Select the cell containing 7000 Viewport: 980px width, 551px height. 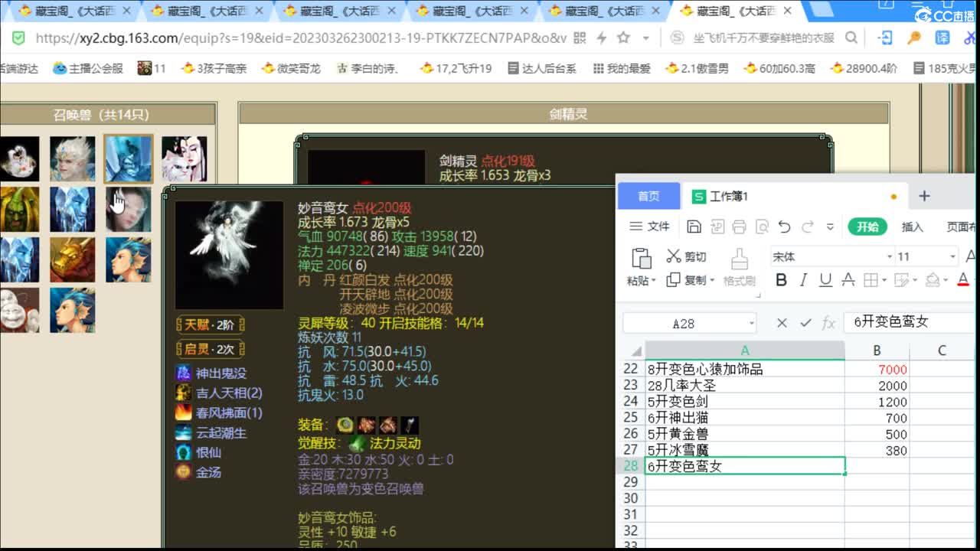pyautogui.click(x=877, y=369)
